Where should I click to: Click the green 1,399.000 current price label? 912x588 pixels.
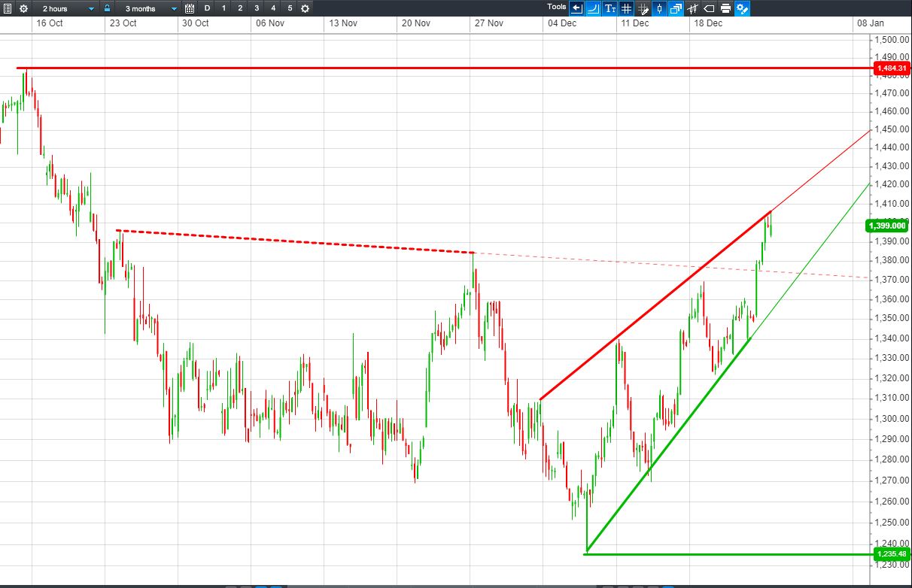tap(886, 225)
